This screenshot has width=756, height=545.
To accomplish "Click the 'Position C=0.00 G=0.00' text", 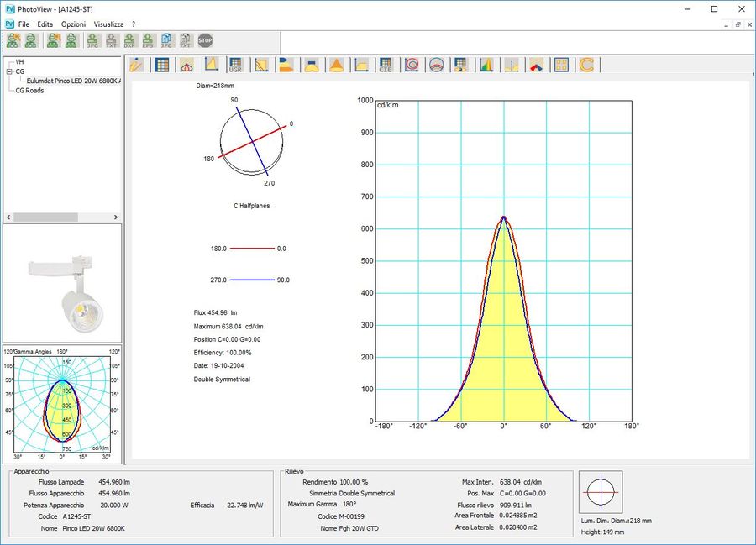I will click(227, 339).
